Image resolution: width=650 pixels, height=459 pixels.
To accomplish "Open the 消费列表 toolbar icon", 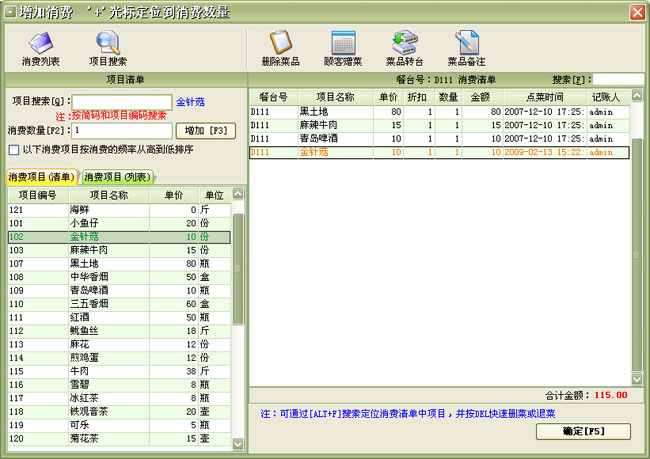I will click(x=41, y=45).
